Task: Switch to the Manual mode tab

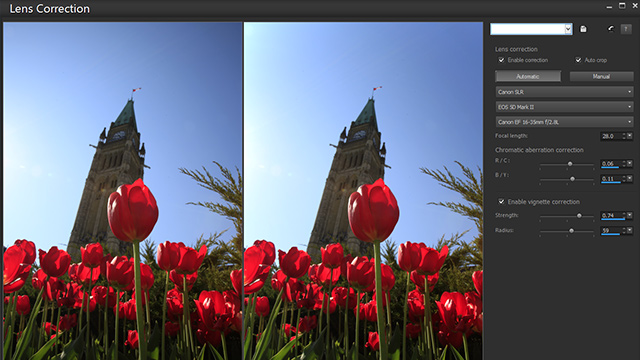Action: (601, 76)
